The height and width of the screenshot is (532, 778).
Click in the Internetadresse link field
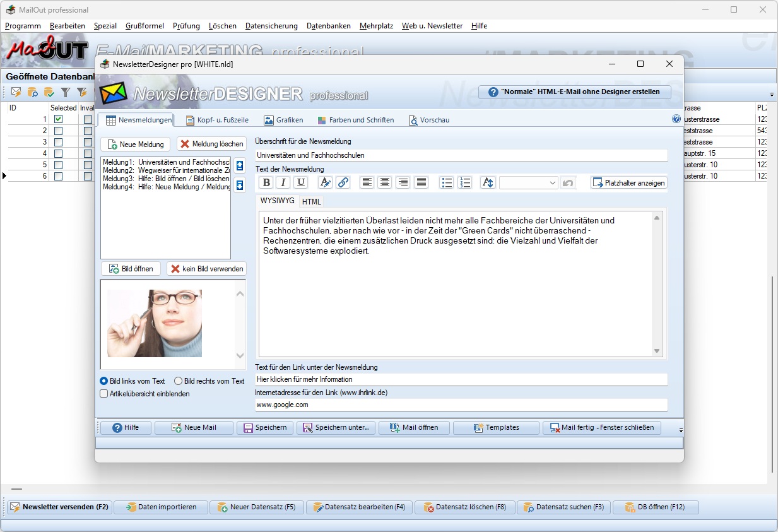coord(461,405)
